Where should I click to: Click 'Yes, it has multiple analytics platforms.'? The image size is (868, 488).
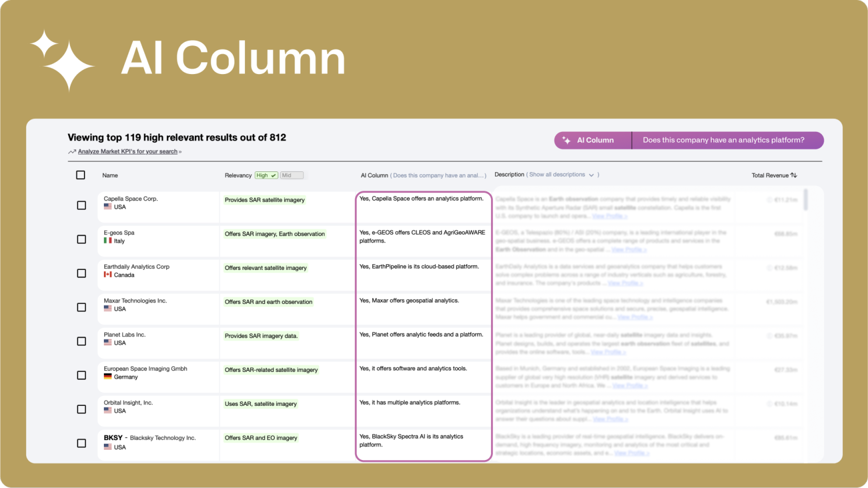tap(409, 402)
